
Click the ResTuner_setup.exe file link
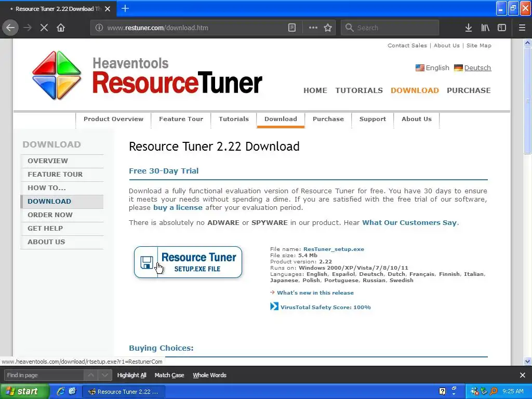[x=334, y=249]
